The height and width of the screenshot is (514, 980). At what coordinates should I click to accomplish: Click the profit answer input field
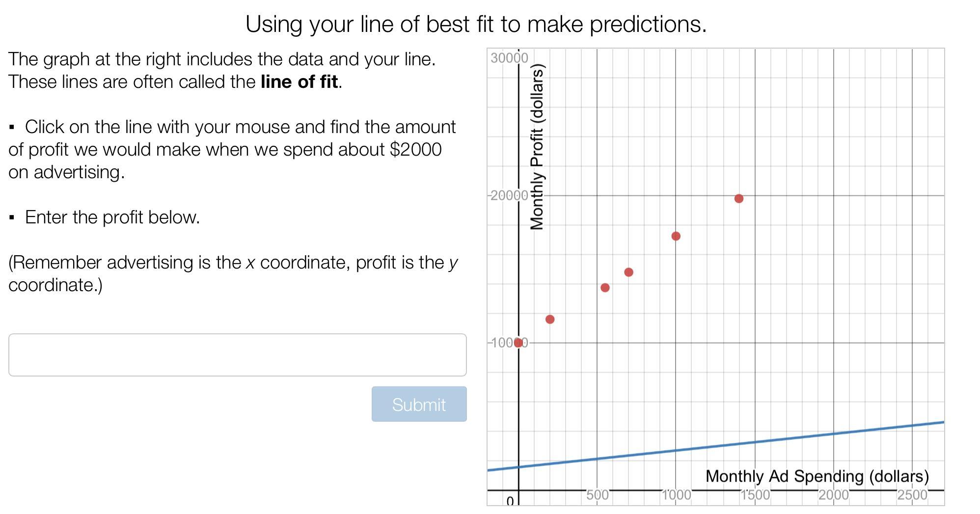237,355
